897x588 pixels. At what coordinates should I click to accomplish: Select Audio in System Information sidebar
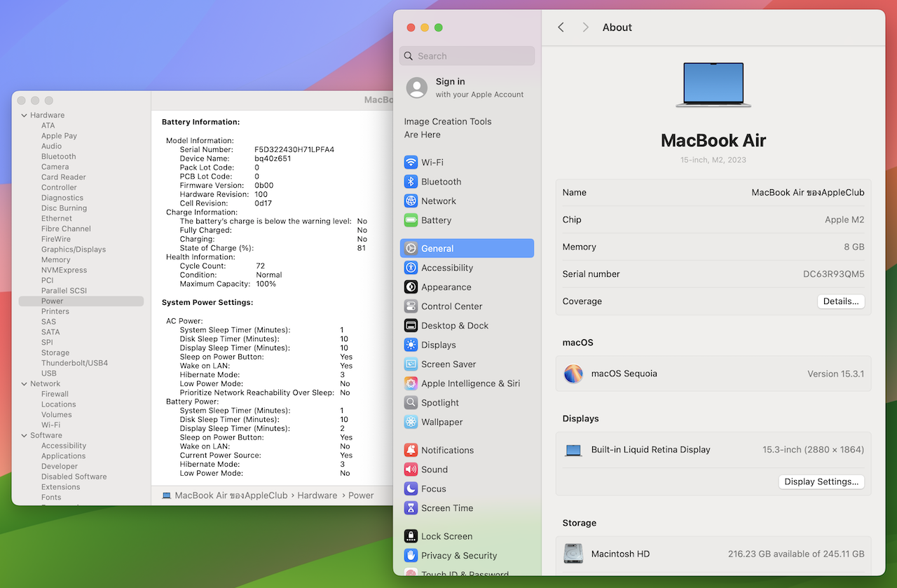click(x=51, y=146)
